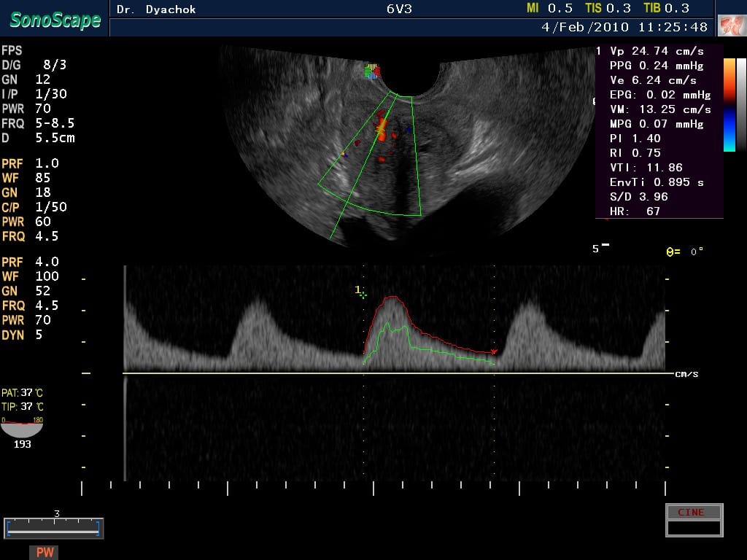The width and height of the screenshot is (747, 560).
Task: Click the Vp 24.74 cm/s measurement result
Action: pos(658,51)
